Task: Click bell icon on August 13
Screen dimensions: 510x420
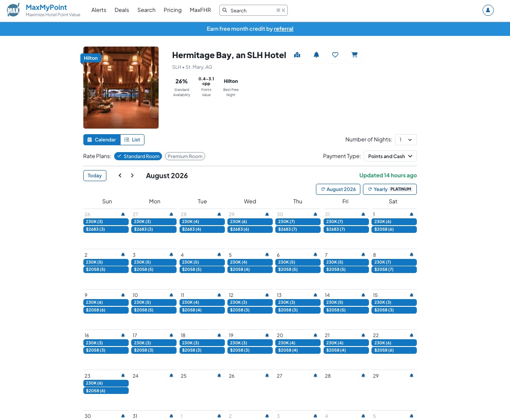Action: click(315, 295)
